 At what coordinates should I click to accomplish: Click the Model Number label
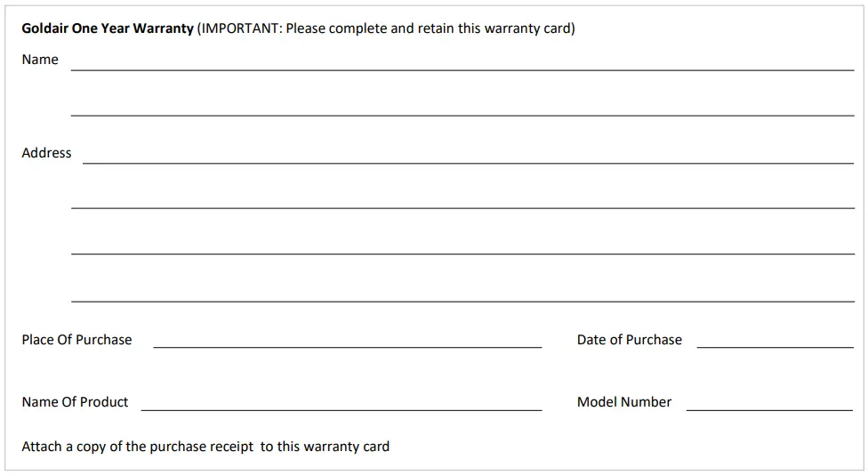[x=623, y=402]
